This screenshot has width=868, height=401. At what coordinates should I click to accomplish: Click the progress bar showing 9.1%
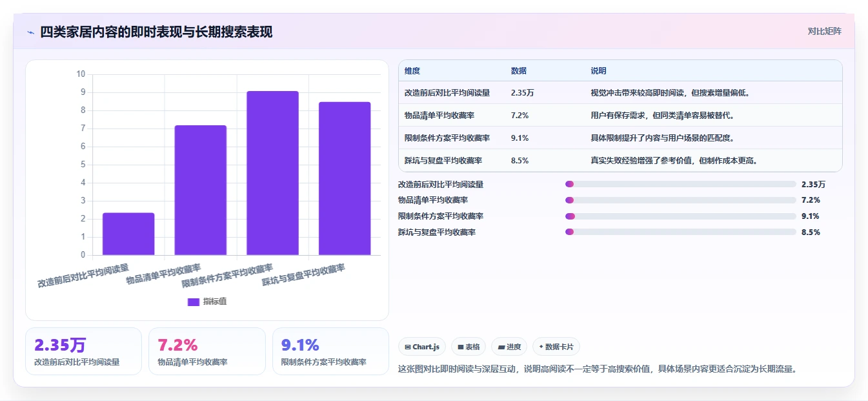pyautogui.click(x=680, y=216)
